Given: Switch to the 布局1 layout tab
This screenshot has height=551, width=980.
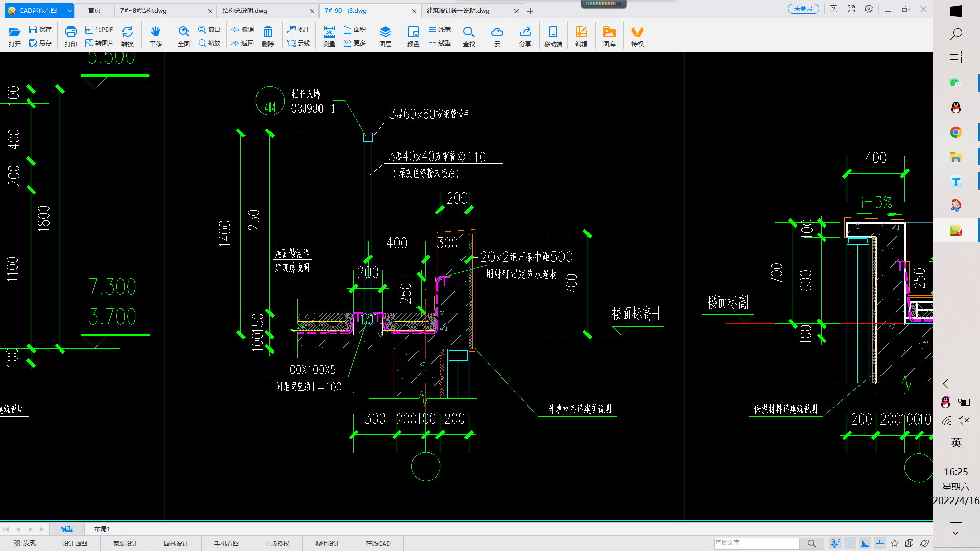Looking at the screenshot, I should (102, 529).
